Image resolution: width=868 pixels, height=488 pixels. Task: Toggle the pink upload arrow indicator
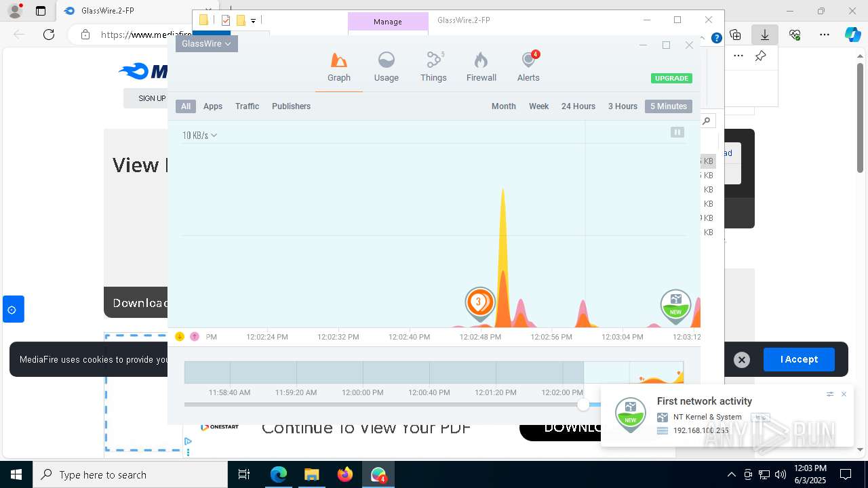195,336
